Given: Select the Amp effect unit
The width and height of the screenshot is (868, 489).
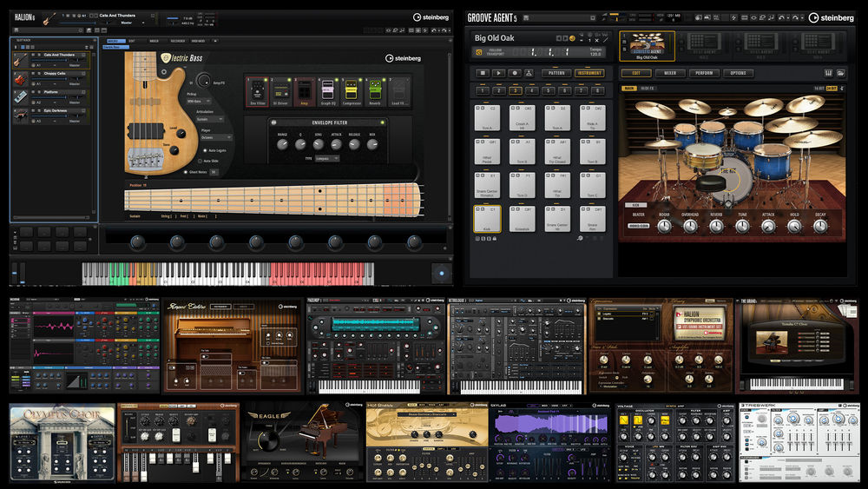Looking at the screenshot, I should pyautogui.click(x=304, y=92).
